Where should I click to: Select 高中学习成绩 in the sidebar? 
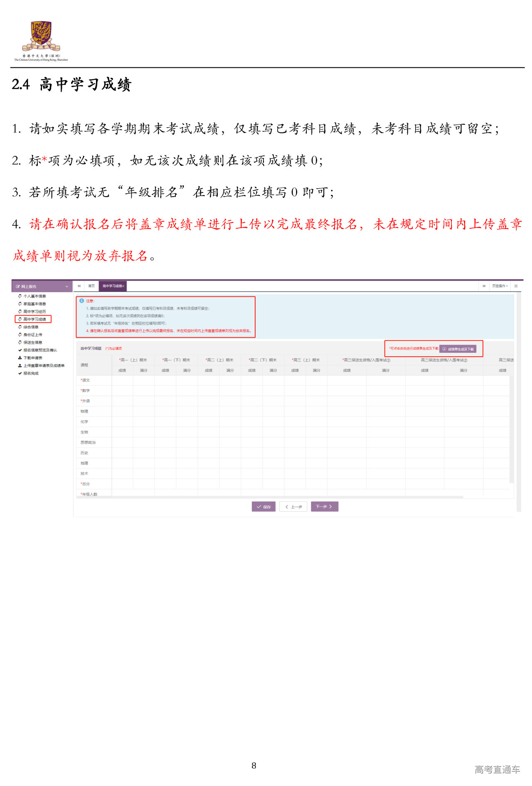(34, 319)
